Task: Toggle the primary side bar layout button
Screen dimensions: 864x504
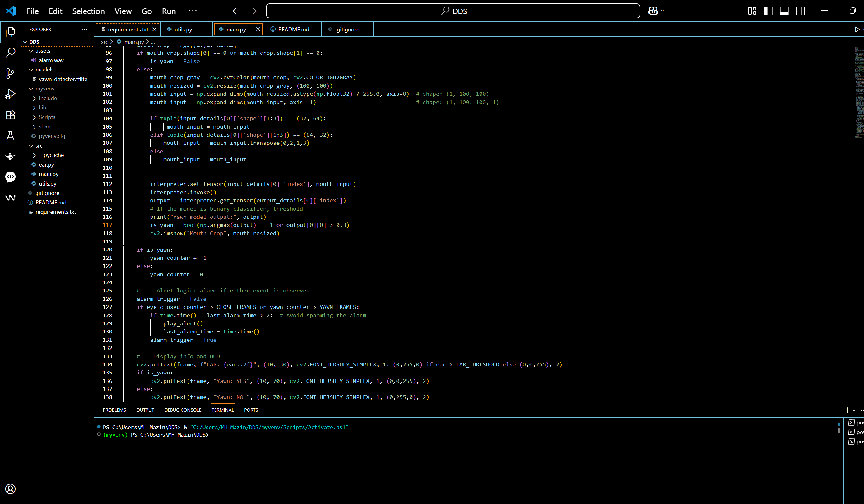Action: [x=768, y=11]
